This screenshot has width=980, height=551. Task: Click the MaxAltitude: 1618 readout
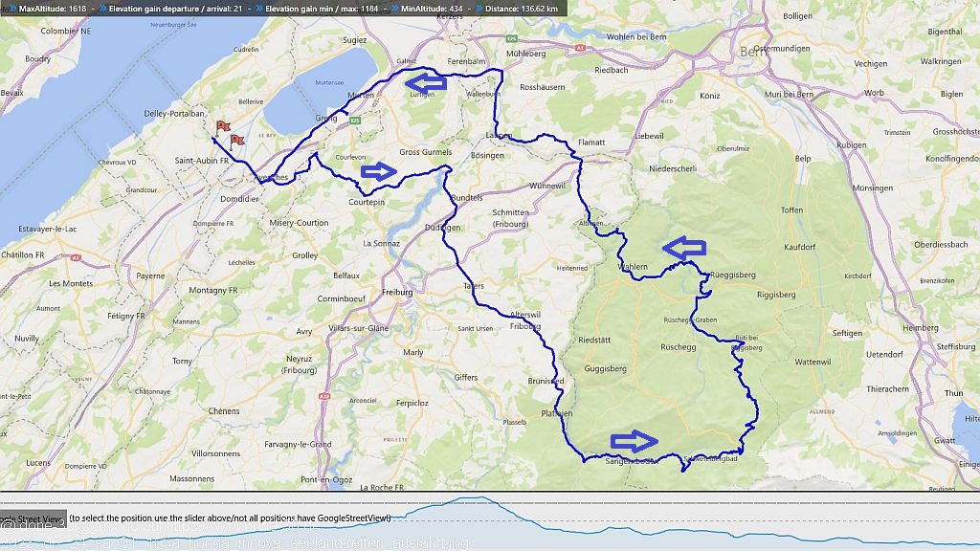click(51, 8)
